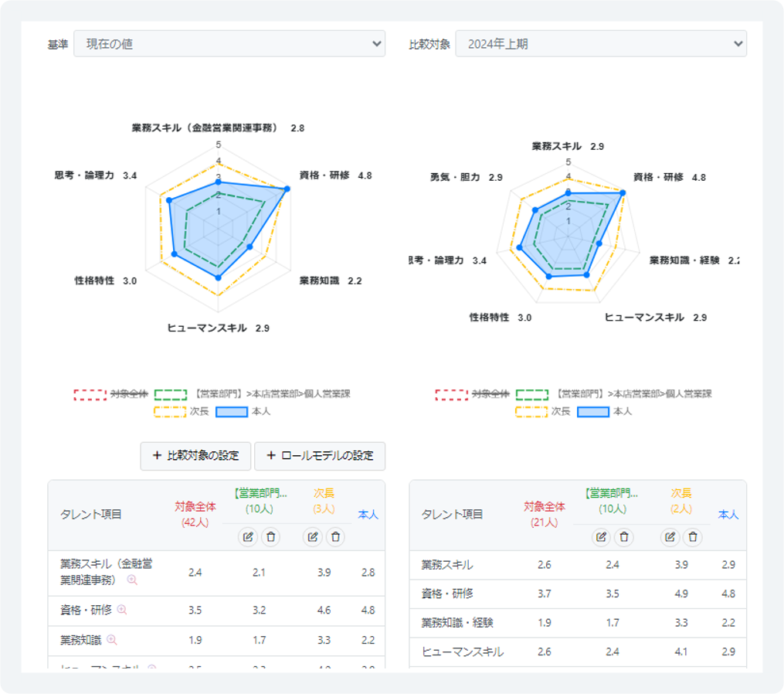Click edit icon under 営業部門 in right table
This screenshot has width=784, height=694.
coord(602,537)
